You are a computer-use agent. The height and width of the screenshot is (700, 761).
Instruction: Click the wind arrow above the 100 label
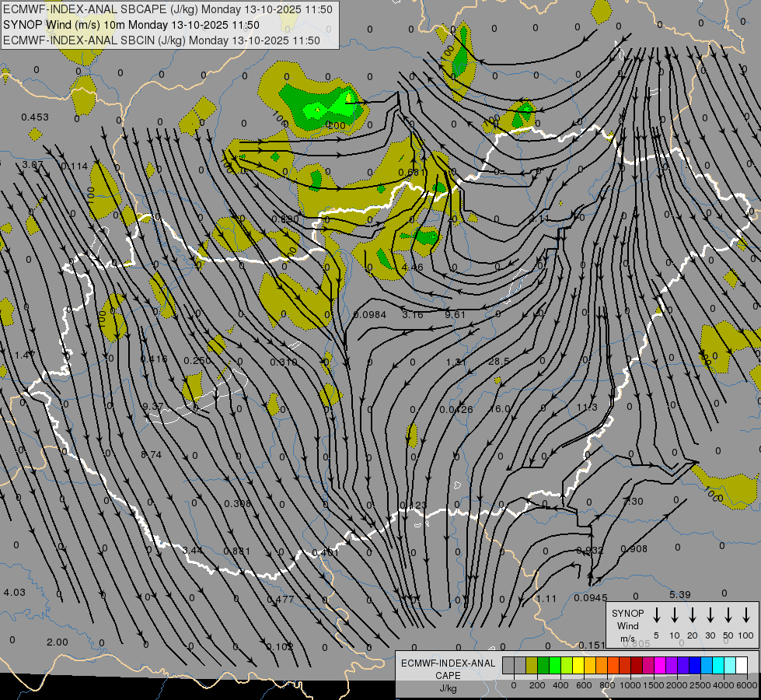(746, 615)
